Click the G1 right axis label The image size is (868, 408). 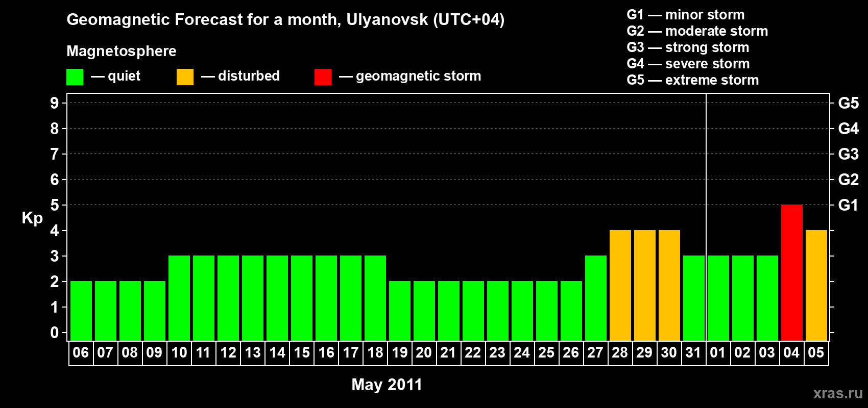coord(849,205)
